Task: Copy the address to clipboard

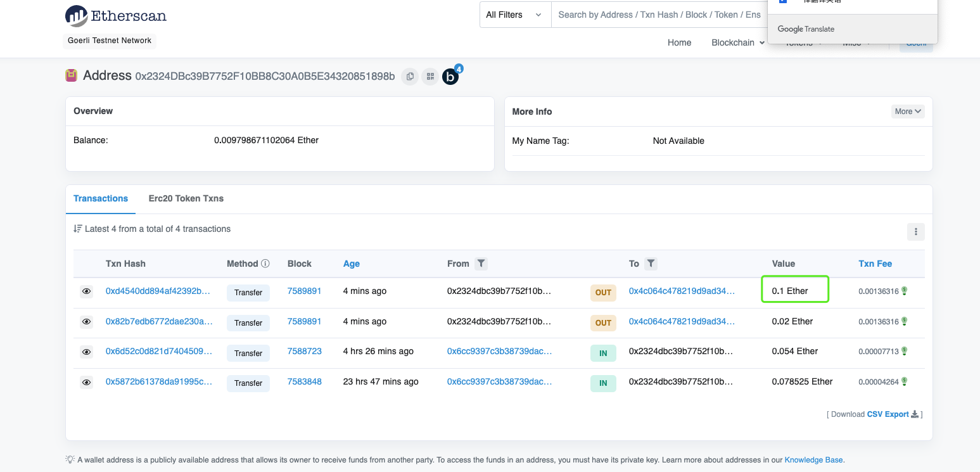Action: pos(410,77)
